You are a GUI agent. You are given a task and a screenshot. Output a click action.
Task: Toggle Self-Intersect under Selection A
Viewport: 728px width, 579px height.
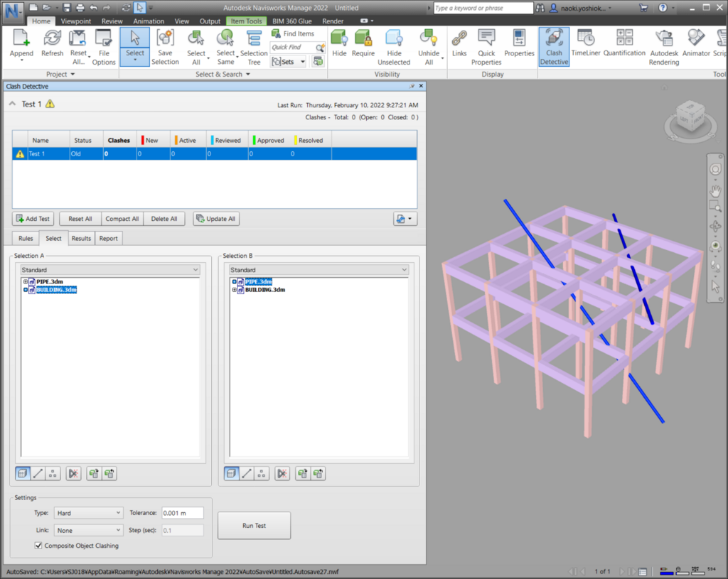73,474
